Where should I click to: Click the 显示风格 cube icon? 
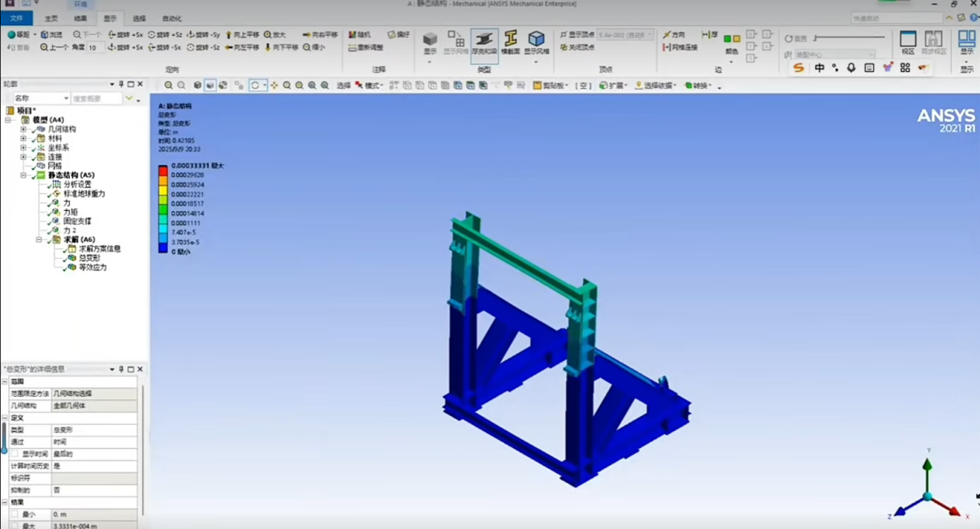536,42
